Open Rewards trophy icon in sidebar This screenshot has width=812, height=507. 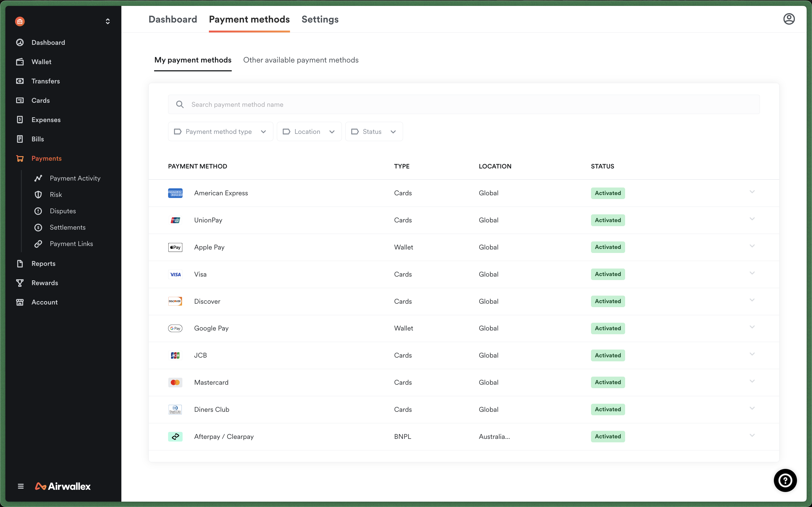[20, 283]
